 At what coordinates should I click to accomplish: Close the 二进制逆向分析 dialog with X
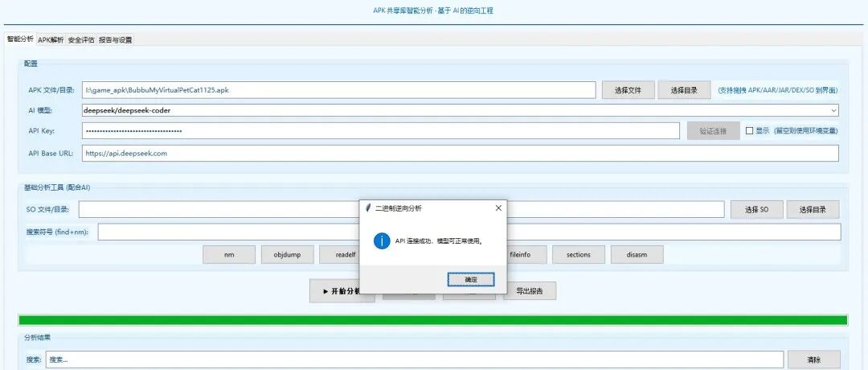point(498,208)
